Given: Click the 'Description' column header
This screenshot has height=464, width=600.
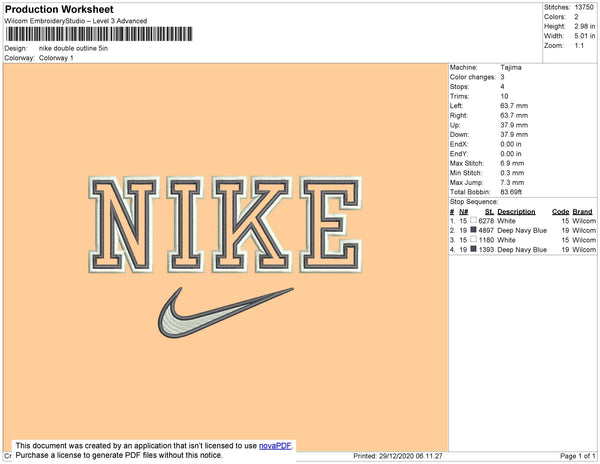Looking at the screenshot, I should (516, 212).
